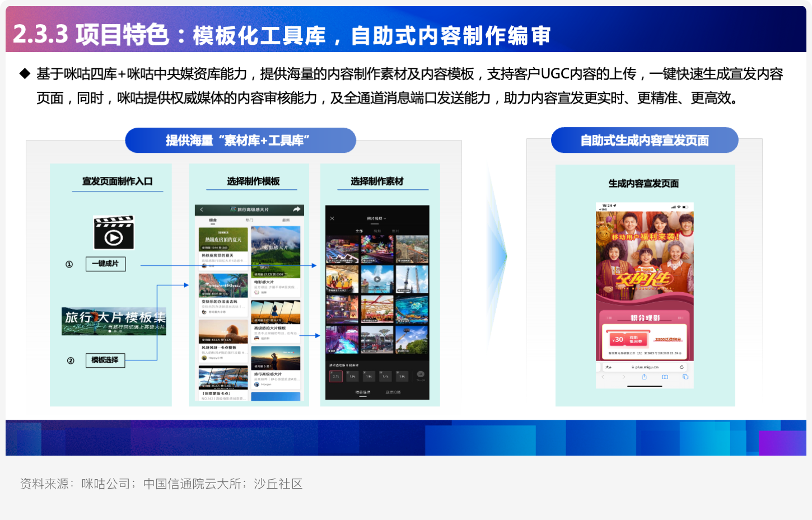Tap the ¥30 观影抵用券 coupon
The width and height of the screenshot is (812, 520).
627,339
